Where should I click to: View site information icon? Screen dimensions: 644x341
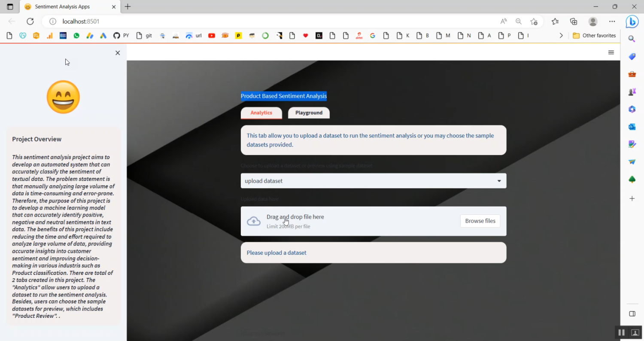53,21
